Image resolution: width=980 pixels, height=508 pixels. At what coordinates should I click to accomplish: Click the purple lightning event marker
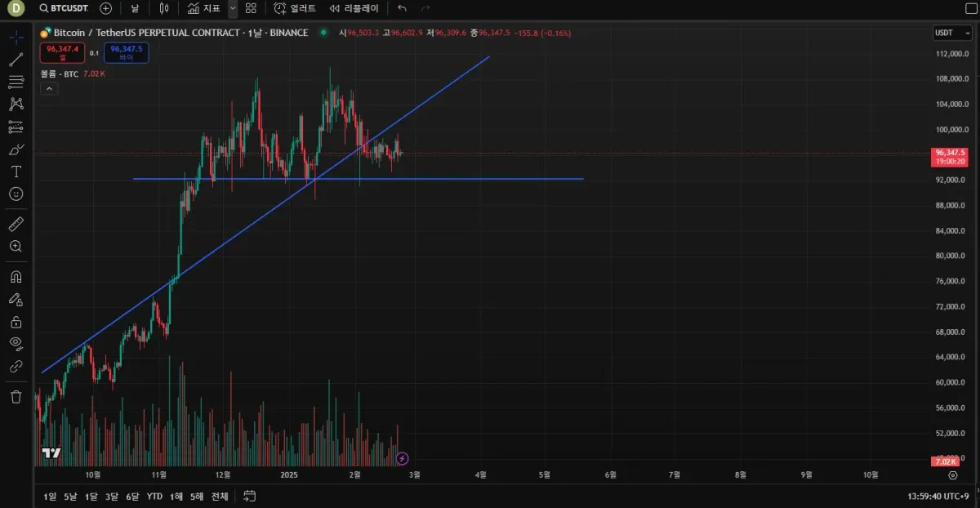(x=401, y=458)
